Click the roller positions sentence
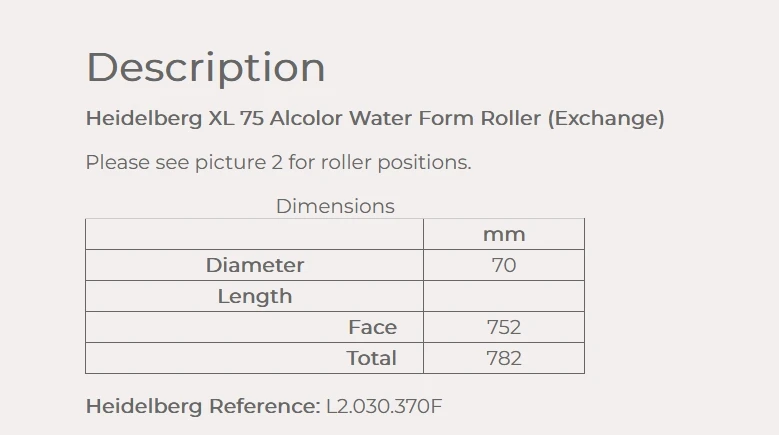 pos(278,162)
